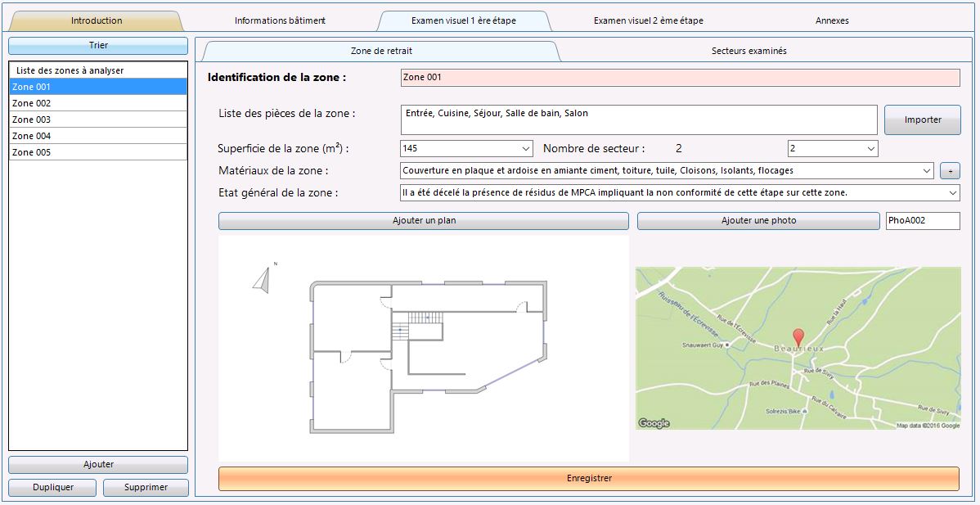
Task: Click the Google logo on the map
Action: pos(652,422)
